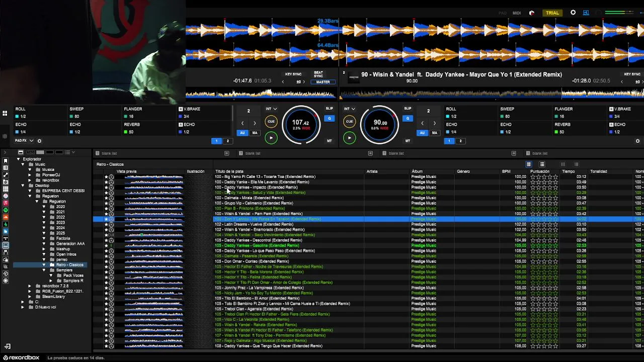The width and height of the screenshot is (644, 362).
Task: Collapse the Desktop folder
Action: [23, 186]
